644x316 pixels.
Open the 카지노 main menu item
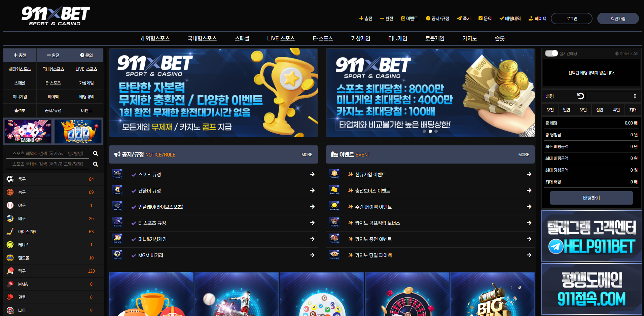tap(469, 38)
